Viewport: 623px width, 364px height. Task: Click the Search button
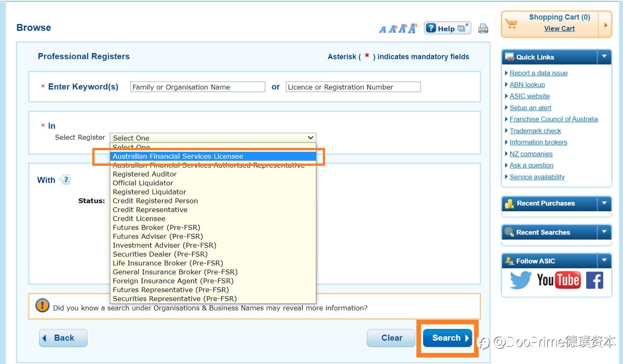tap(447, 338)
